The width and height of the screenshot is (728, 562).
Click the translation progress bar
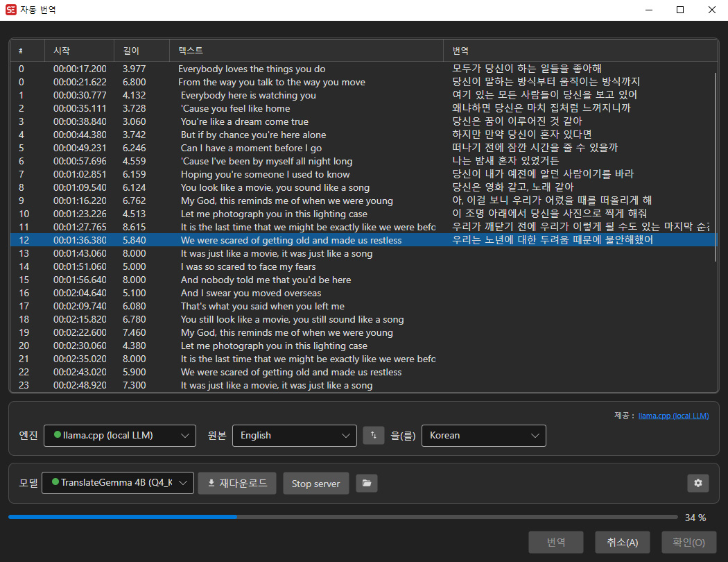point(343,517)
